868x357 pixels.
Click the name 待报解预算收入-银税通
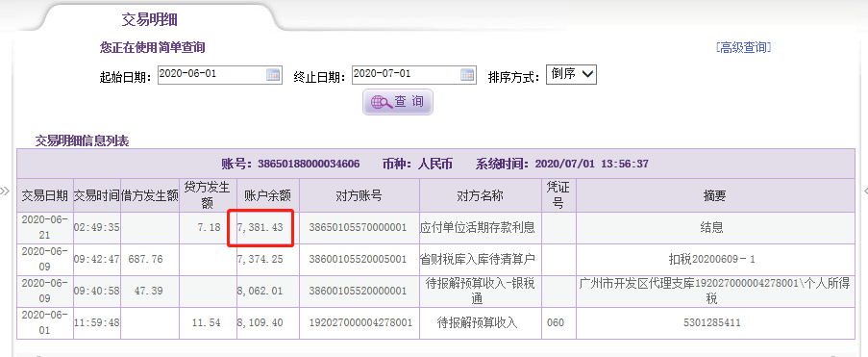480,291
